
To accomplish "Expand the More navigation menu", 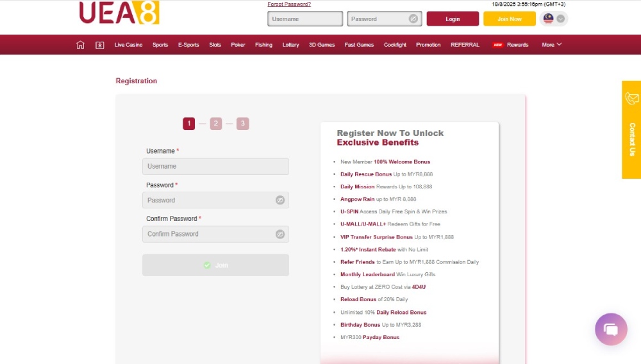I will click(x=551, y=44).
